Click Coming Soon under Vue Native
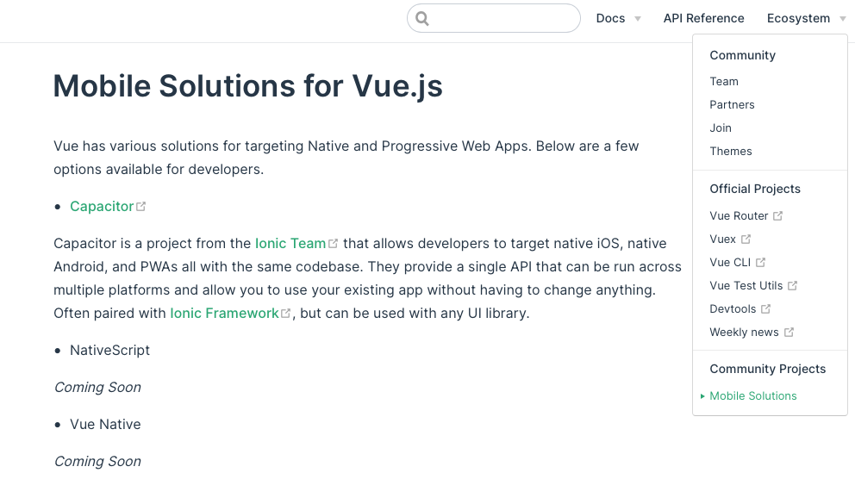 [97, 462]
